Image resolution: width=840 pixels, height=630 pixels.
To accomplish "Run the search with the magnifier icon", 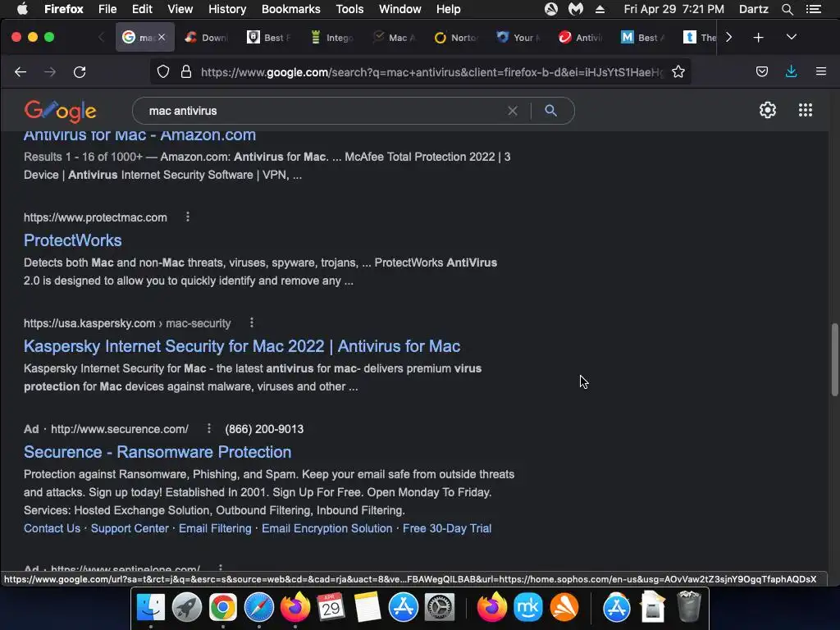I will pos(550,111).
